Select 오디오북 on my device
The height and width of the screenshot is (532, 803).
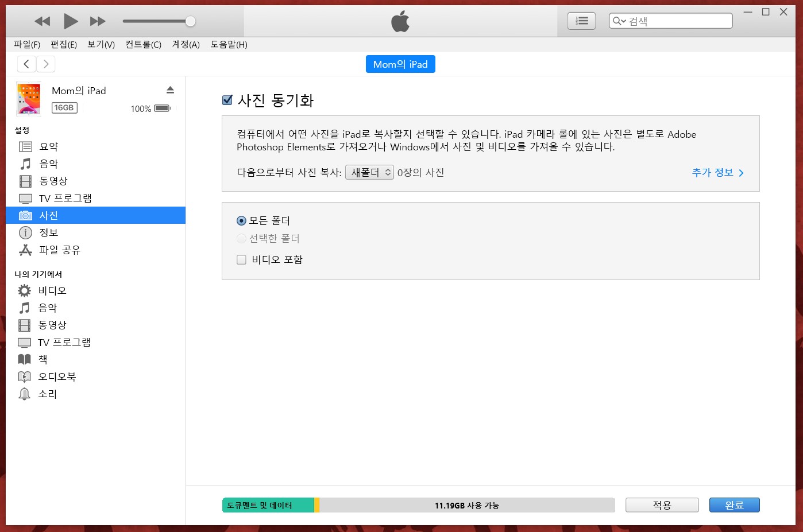click(95, 376)
